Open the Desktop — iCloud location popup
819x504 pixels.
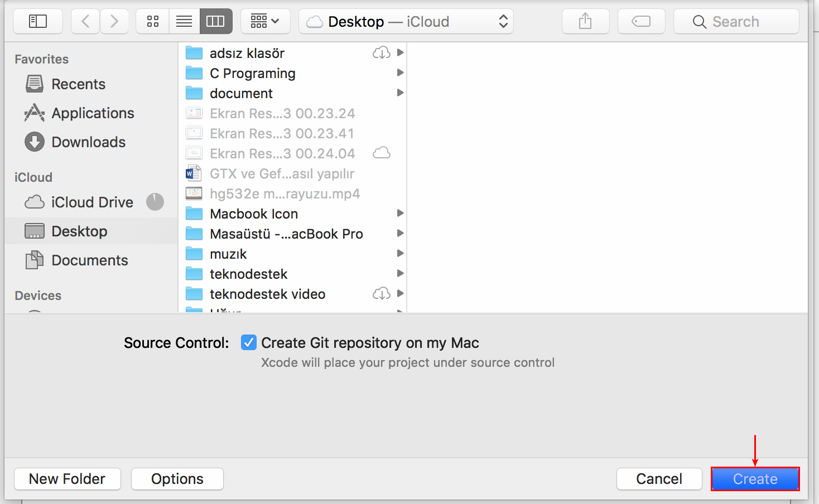(x=406, y=21)
